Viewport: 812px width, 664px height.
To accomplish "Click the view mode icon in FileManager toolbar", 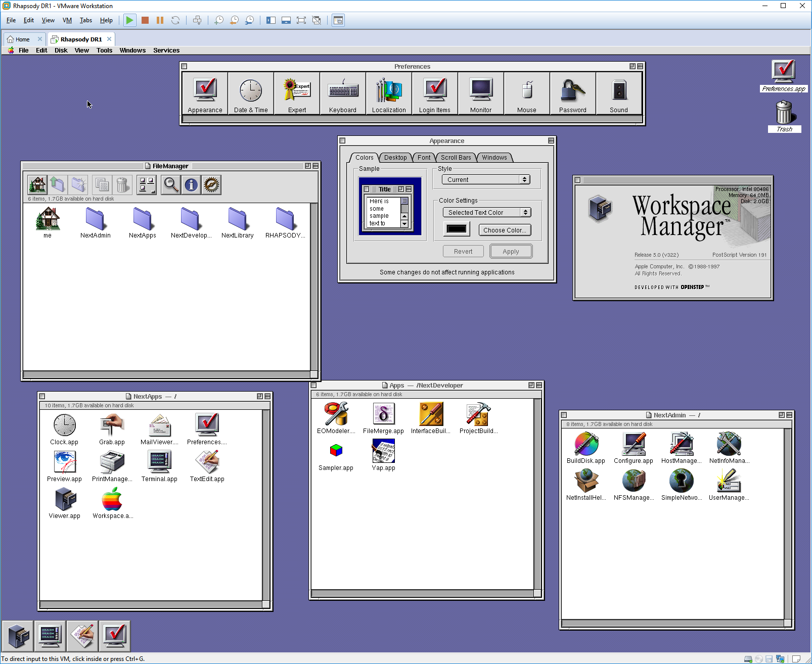I will (x=147, y=185).
